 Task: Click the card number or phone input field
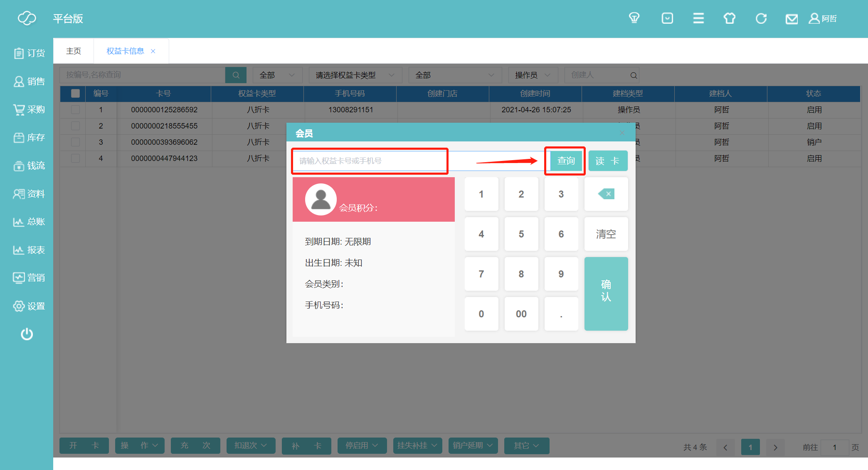coord(370,161)
